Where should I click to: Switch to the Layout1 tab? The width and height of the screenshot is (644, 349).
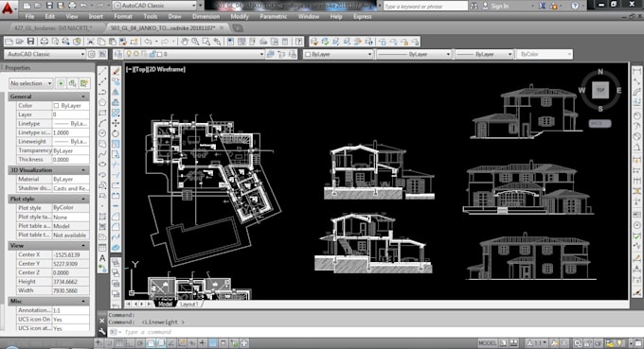point(188,304)
